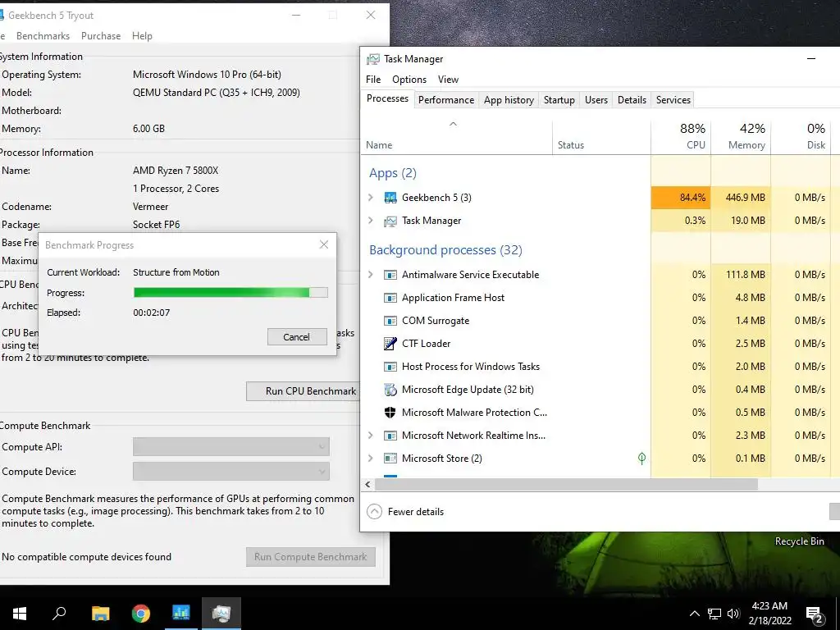
Task: Click the Microsoft Network Realtime Inspection icon
Action: [x=390, y=436]
